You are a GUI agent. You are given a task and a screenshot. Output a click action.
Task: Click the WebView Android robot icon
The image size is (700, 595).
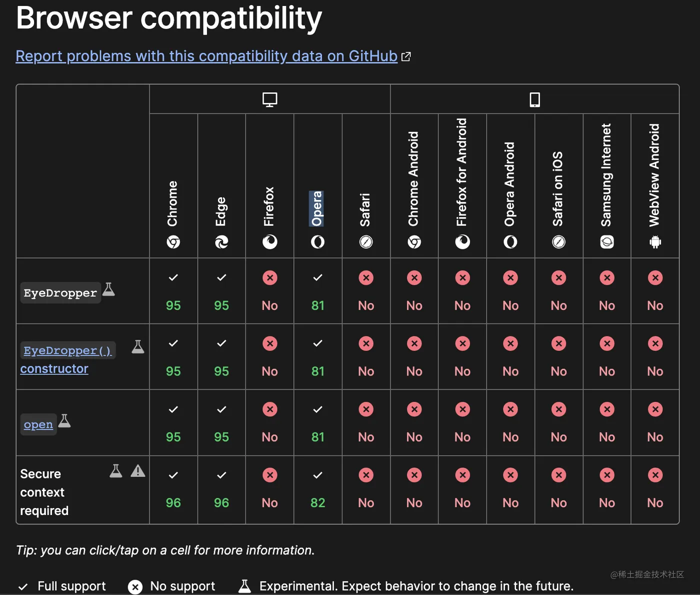pyautogui.click(x=655, y=242)
